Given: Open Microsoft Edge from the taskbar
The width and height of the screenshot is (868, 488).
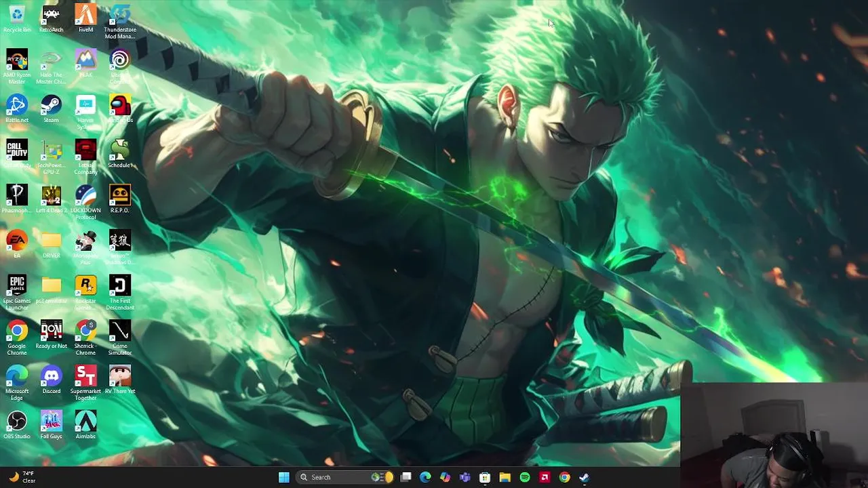Looking at the screenshot, I should click(425, 477).
